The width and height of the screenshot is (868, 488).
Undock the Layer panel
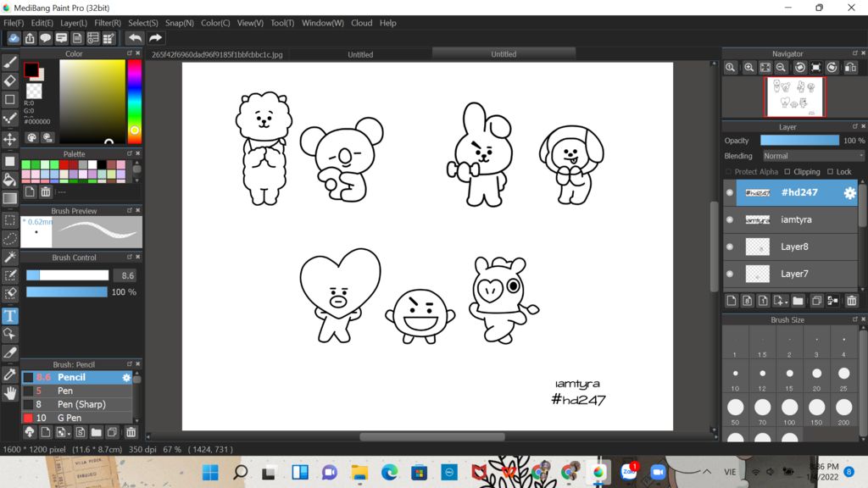pos(854,127)
